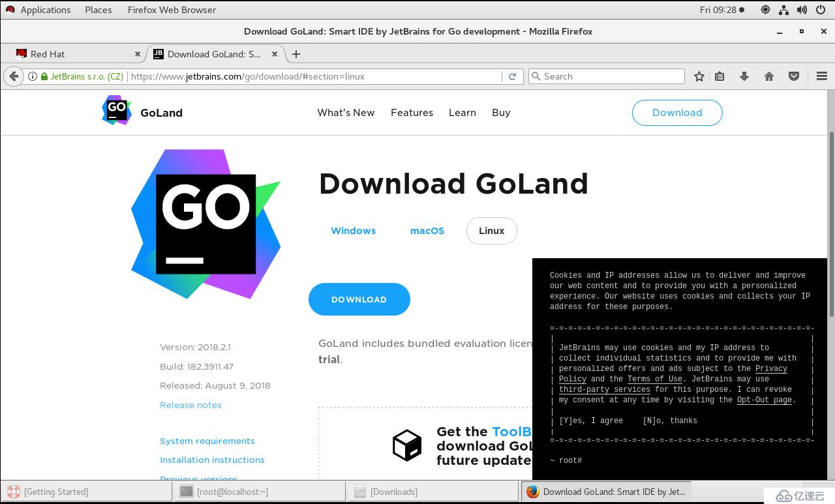Viewport: 835px width, 504px height.
Task: Select the macOS platform option
Action: 427,231
